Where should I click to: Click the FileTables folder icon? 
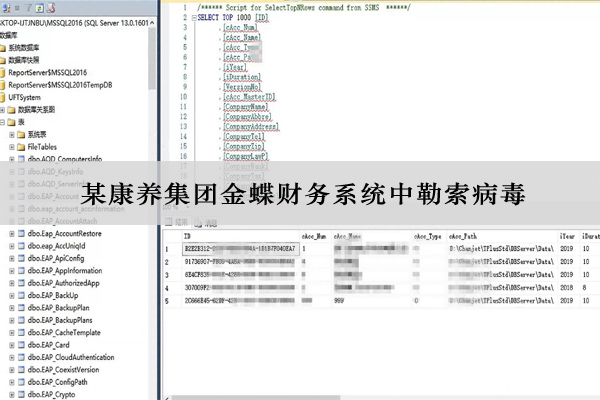point(21,147)
